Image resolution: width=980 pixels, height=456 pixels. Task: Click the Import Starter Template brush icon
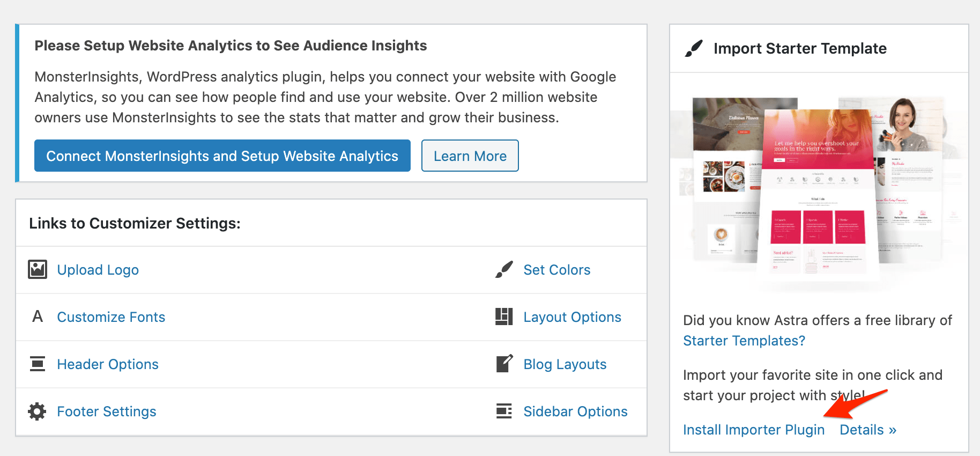pyautogui.click(x=694, y=48)
